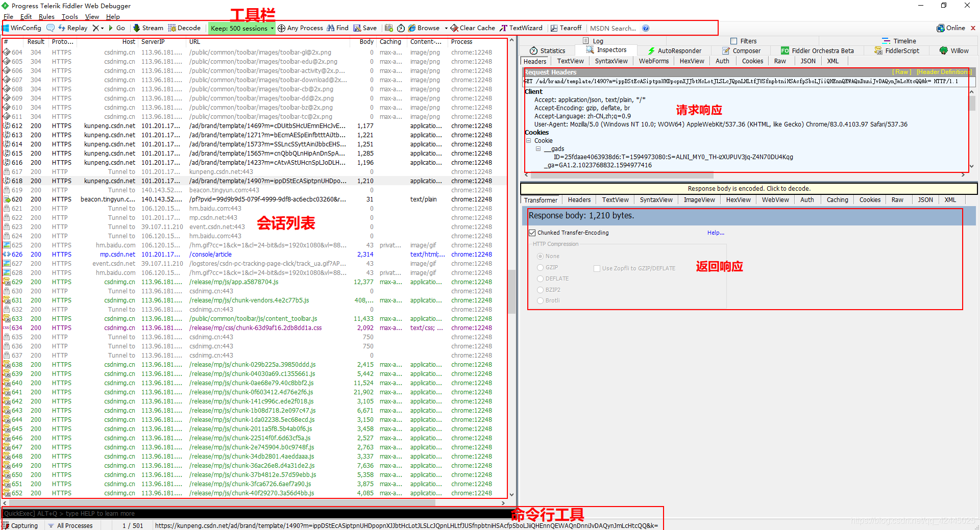This screenshot has height=530, width=980.
Task: Open the File menu
Action: (x=8, y=16)
